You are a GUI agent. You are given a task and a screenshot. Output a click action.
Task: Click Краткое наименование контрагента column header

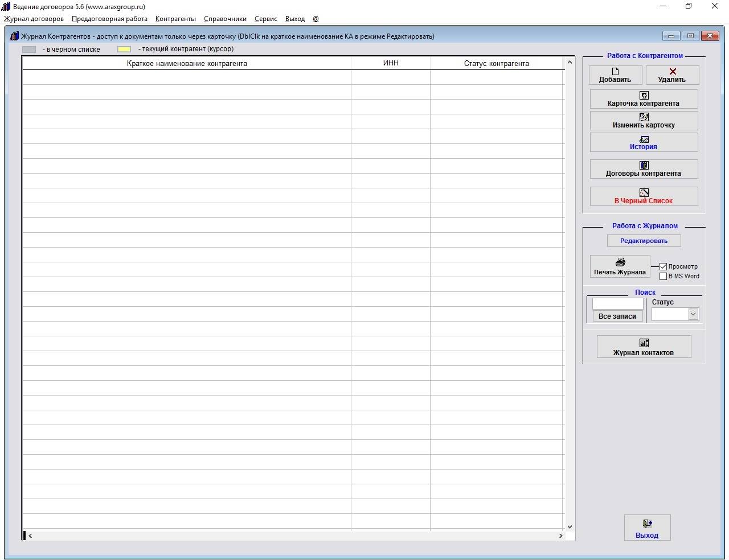click(187, 63)
